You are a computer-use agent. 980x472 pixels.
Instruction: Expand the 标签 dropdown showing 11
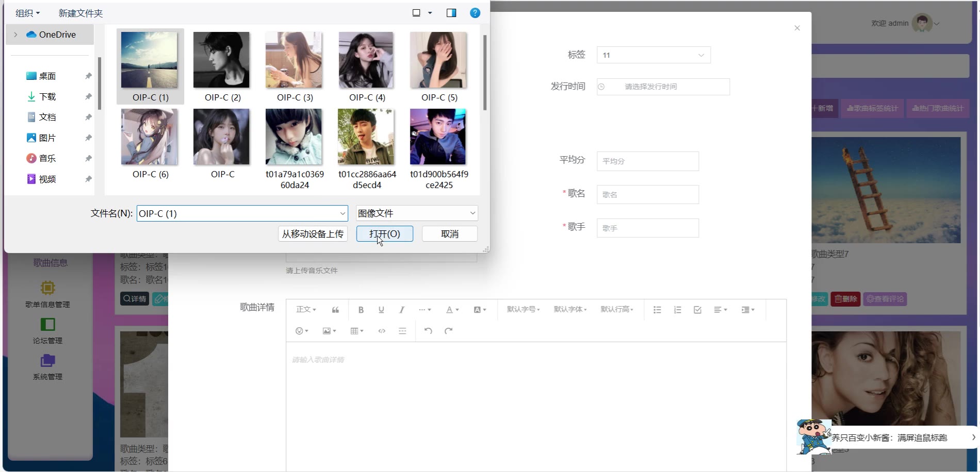[653, 55]
